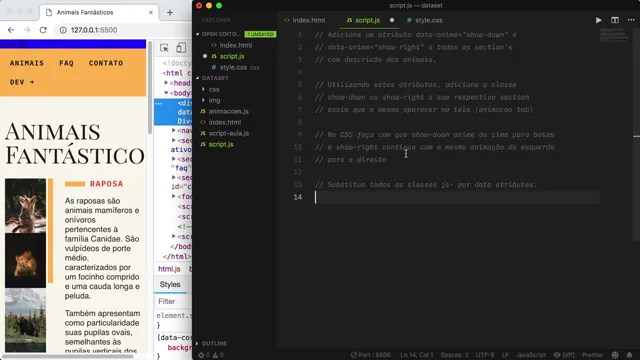Open the ANIMAIS nav link
The image size is (640, 360).
27,63
